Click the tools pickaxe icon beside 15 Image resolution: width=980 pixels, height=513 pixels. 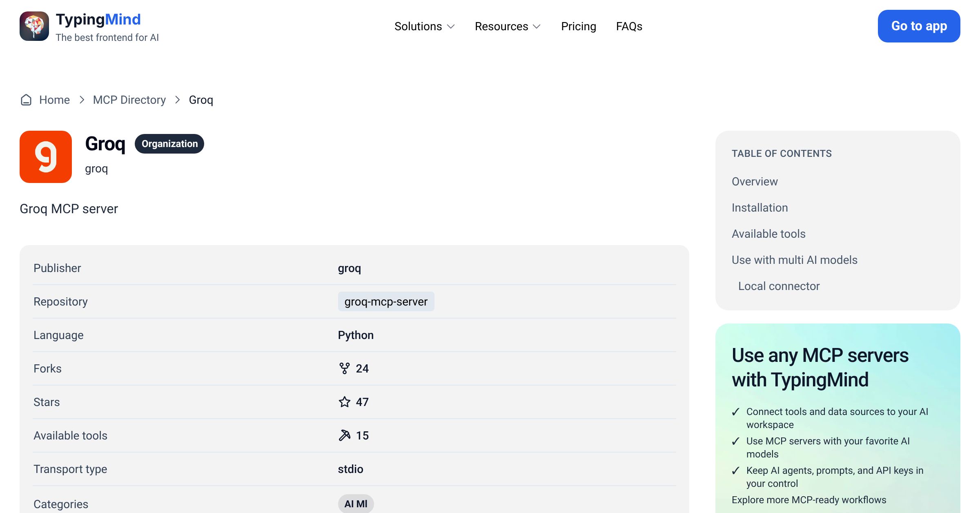pyautogui.click(x=345, y=435)
